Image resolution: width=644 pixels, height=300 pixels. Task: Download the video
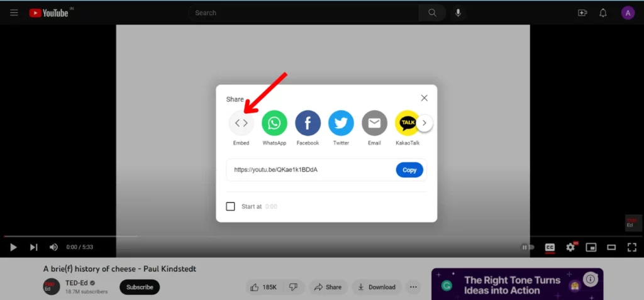(376, 287)
